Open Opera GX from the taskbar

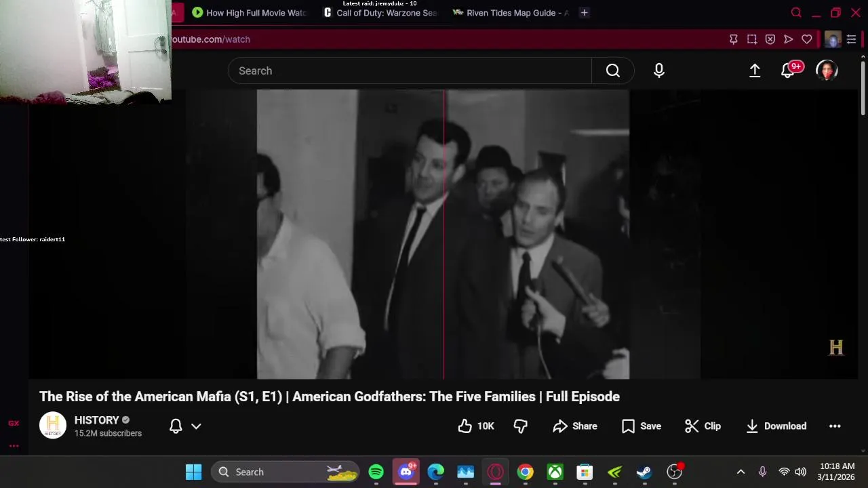click(496, 472)
